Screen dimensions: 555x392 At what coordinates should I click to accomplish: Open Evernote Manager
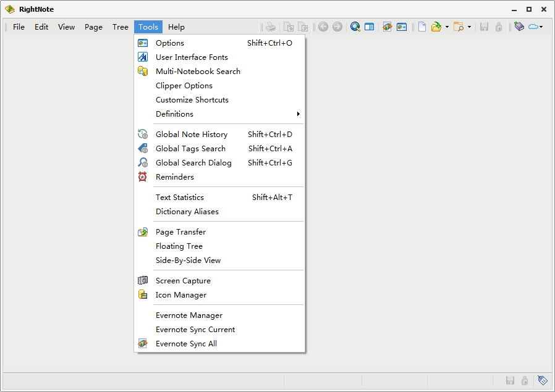point(219,315)
